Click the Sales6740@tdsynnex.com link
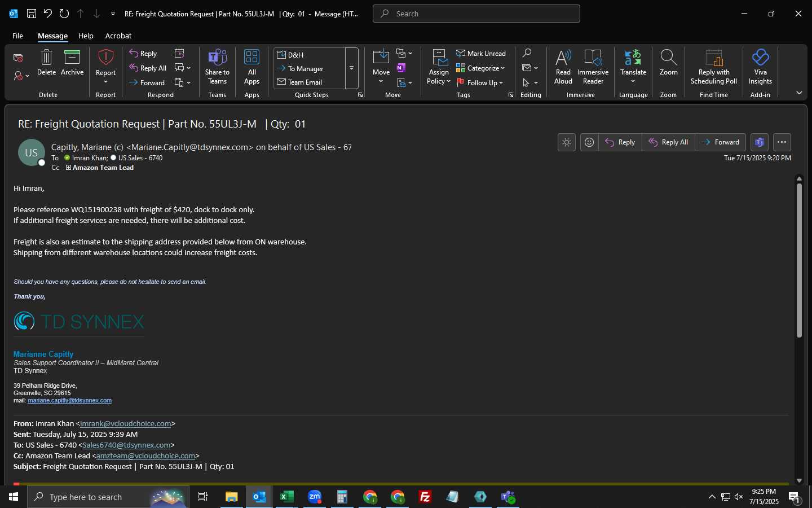Screen dimensions: 812x508 pyautogui.click(x=126, y=445)
